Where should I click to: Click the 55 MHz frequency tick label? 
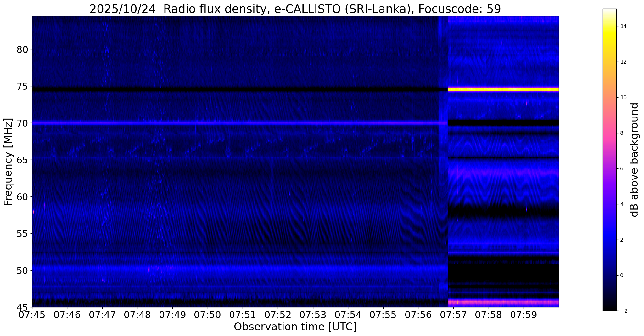(22, 233)
